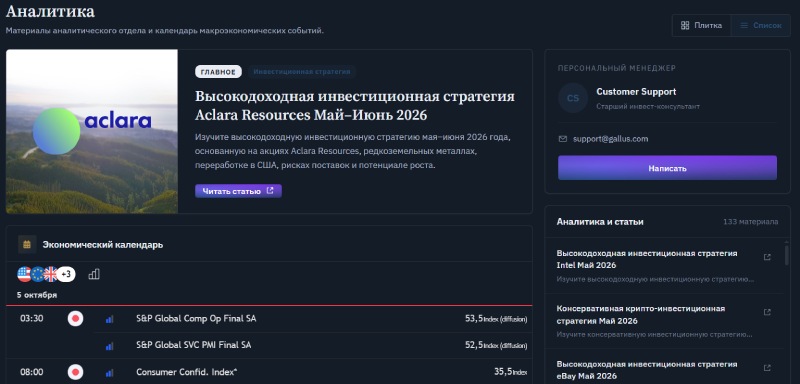The image size is (800, 384).
Task: Open the aclara featured article image
Action: coord(92,131)
